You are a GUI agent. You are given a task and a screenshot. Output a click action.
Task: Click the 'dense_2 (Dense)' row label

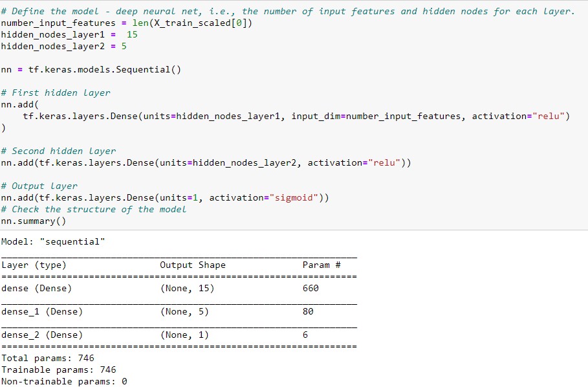(x=41, y=335)
